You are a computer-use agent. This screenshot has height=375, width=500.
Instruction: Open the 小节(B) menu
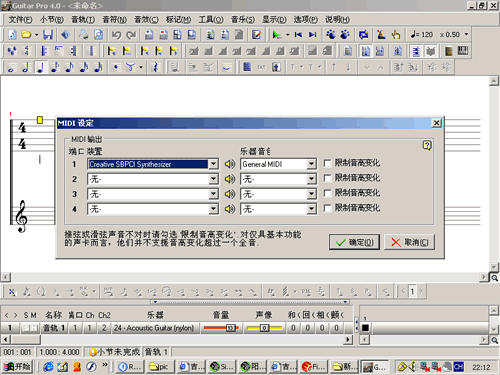tap(52, 20)
